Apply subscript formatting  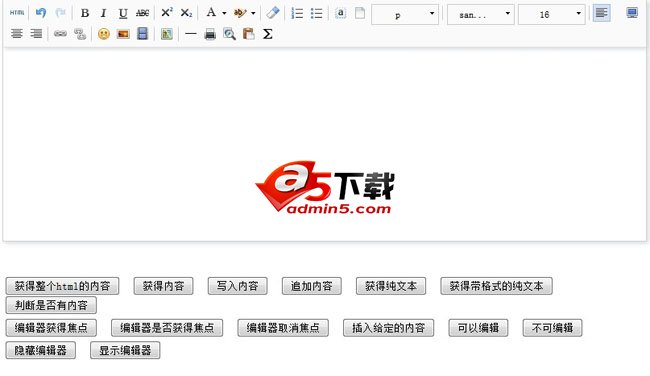pyautogui.click(x=186, y=13)
